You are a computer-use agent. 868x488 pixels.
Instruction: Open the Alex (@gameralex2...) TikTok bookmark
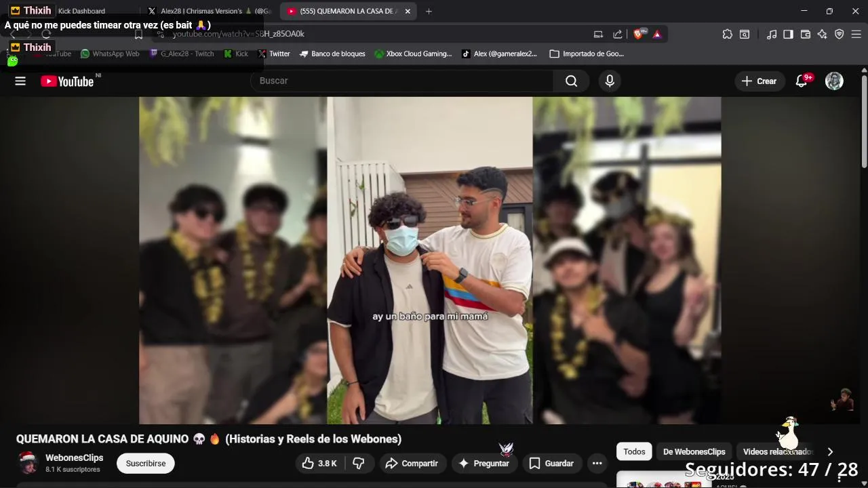point(499,54)
